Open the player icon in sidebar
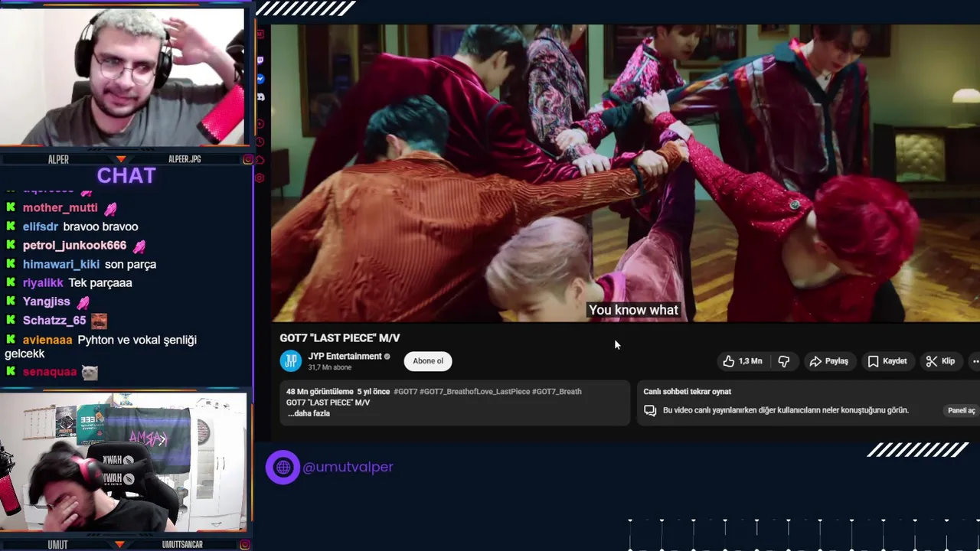This screenshot has width=980, height=551. (x=260, y=123)
